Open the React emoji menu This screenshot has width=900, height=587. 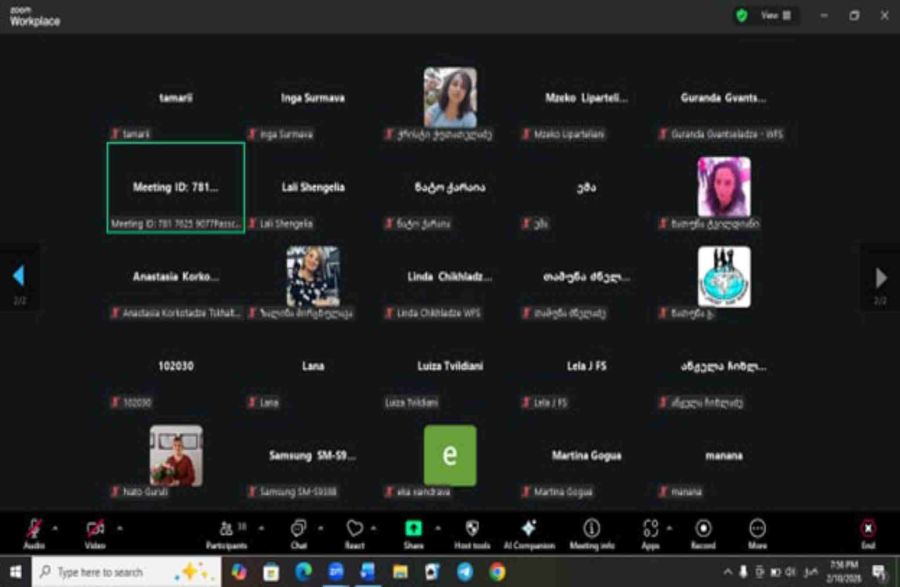tap(354, 530)
